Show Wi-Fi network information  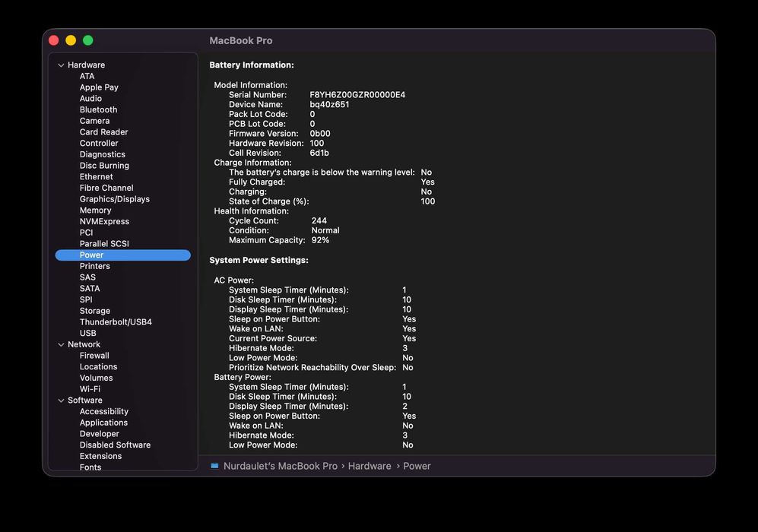click(90, 389)
